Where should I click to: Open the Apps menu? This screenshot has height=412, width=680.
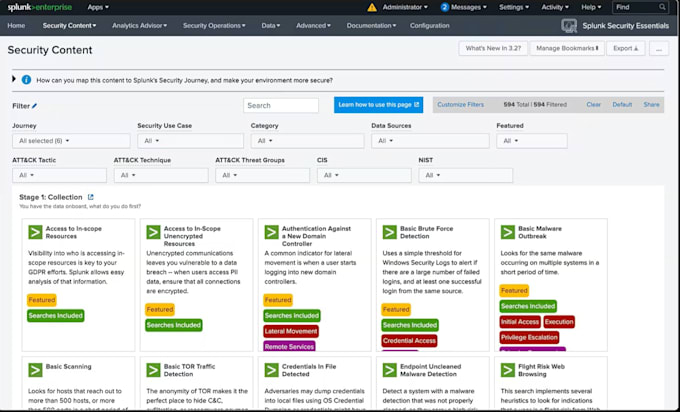[98, 7]
